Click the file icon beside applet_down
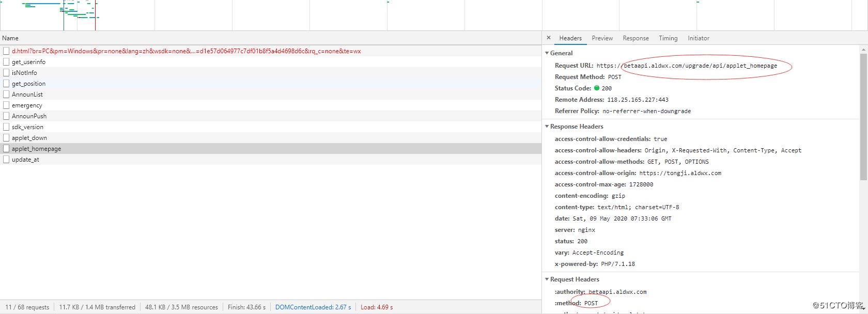The height and width of the screenshot is (314, 868). (x=6, y=138)
